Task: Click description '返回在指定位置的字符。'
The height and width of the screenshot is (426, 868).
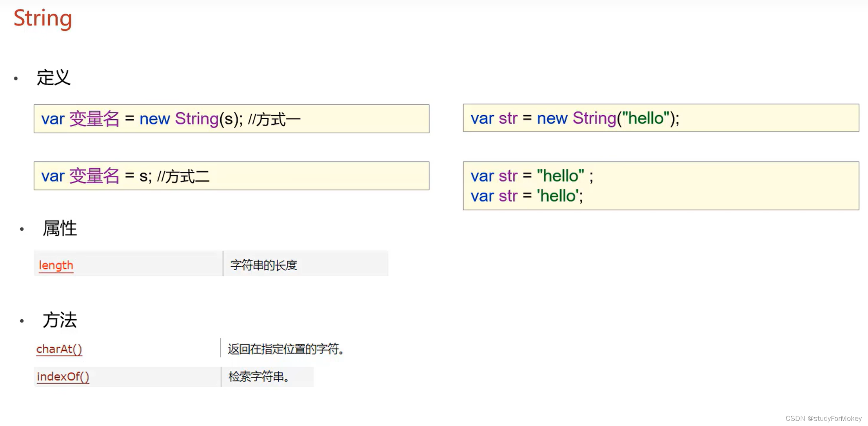Action: click(286, 349)
